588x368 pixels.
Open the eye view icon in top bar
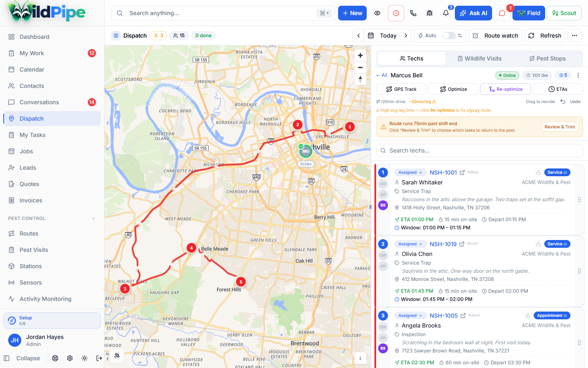(377, 13)
